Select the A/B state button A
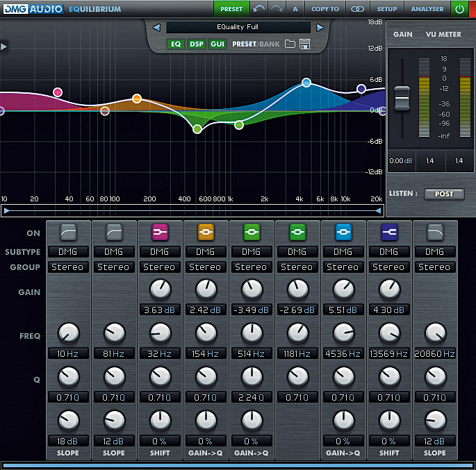 click(x=295, y=9)
